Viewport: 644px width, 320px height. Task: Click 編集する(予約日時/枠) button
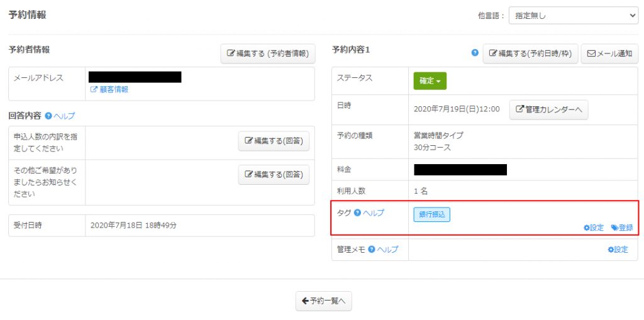pos(530,53)
